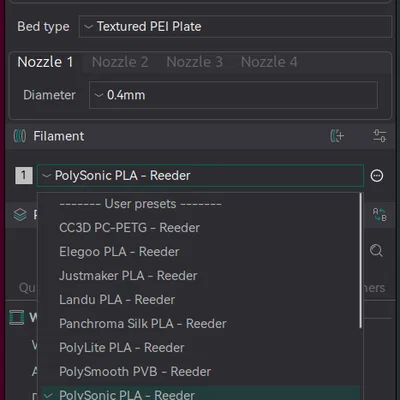Switch to the Nozzle 2 tab
This screenshot has height=400, width=400.
120,62
